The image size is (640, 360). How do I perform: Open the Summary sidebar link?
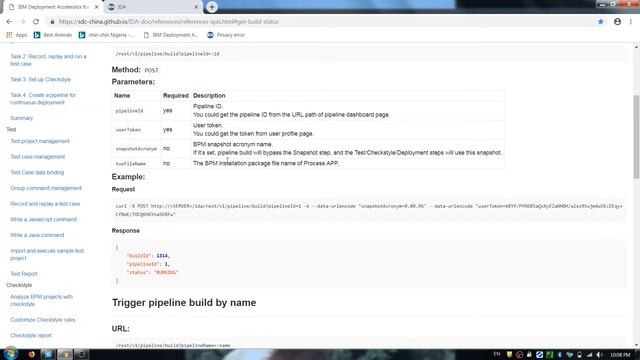tap(22, 118)
